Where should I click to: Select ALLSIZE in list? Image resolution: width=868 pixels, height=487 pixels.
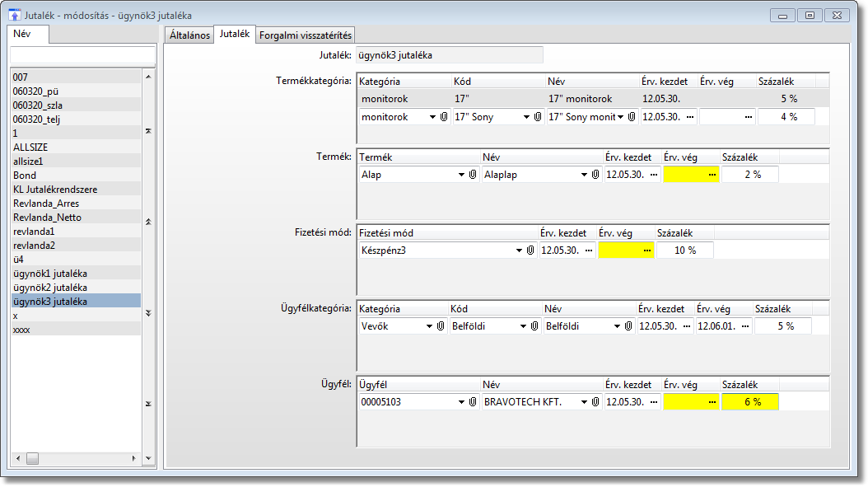click(76, 148)
